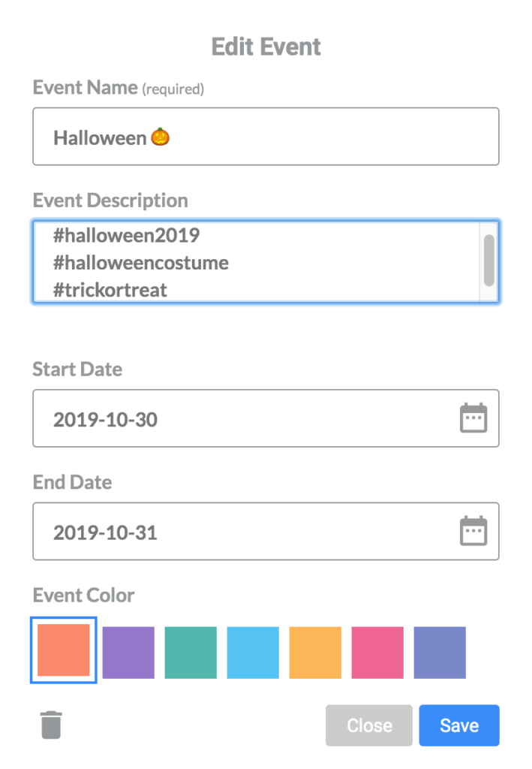The image size is (532, 769).
Task: Click the Start Date 2019-10-30 field
Action: [x=225, y=418]
